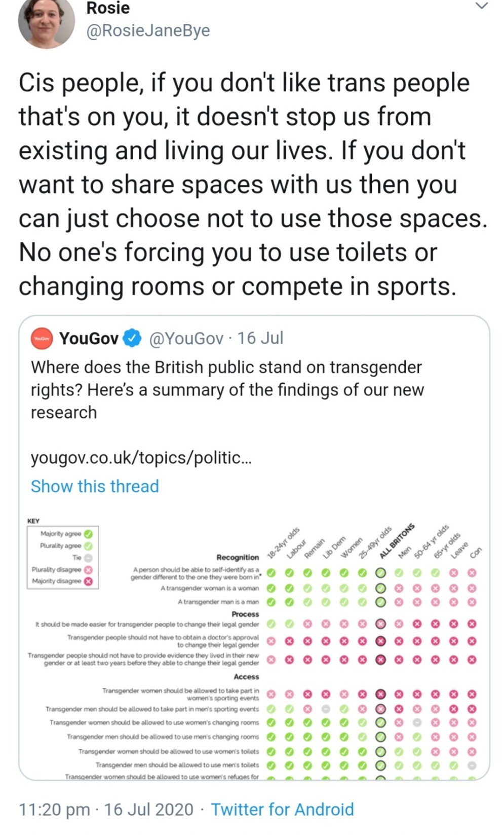Click the Rosie display name
The height and width of the screenshot is (835, 504).
[x=108, y=8]
